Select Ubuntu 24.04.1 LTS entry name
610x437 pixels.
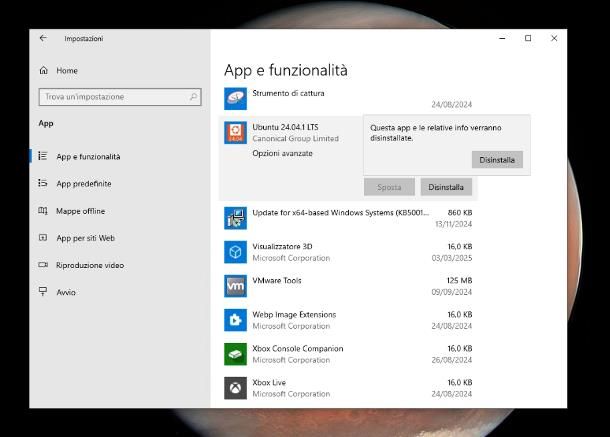click(x=285, y=127)
